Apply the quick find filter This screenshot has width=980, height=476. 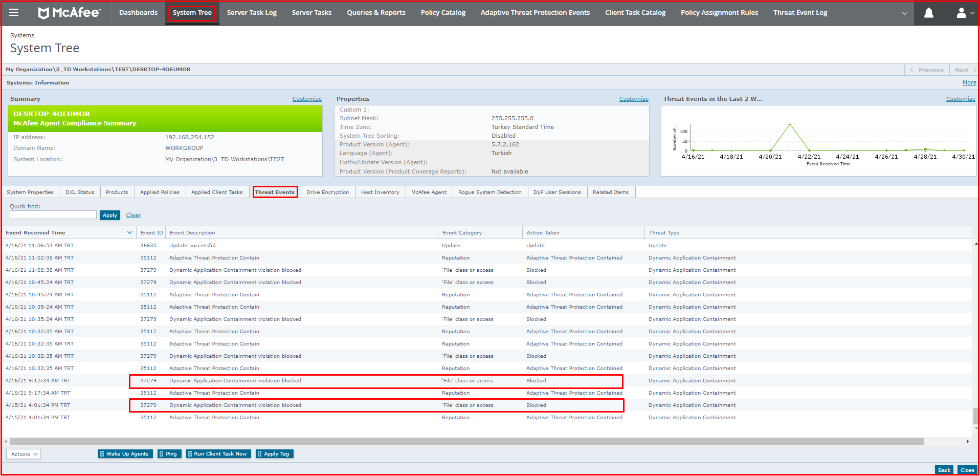110,215
